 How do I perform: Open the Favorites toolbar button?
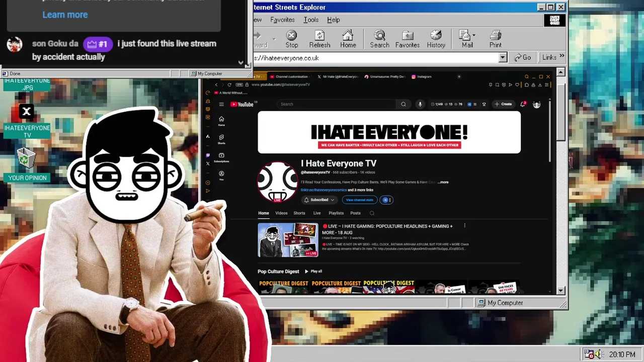pyautogui.click(x=408, y=39)
